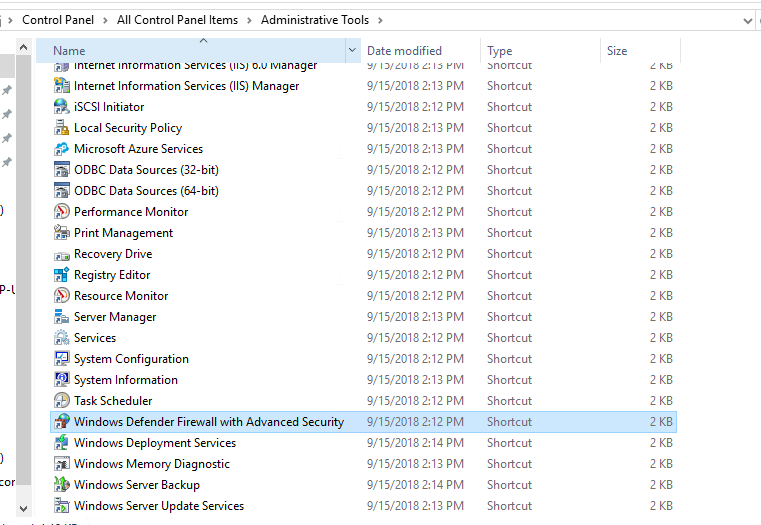The height and width of the screenshot is (525, 761).
Task: Select the Print Management icon
Action: (x=62, y=233)
